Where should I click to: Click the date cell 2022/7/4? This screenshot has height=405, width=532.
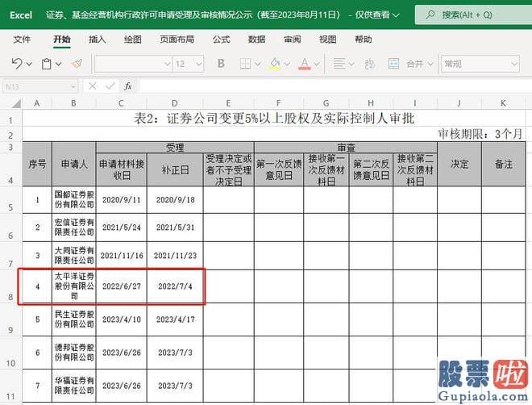[175, 286]
